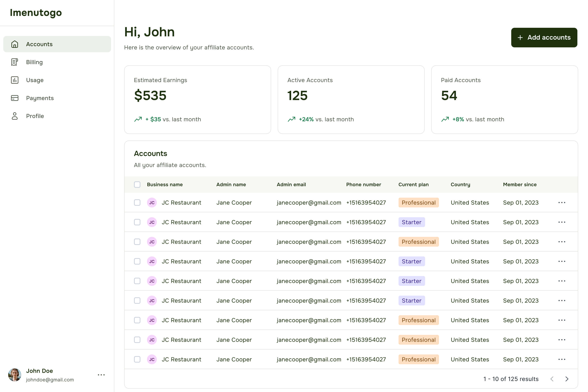Open the first account row's three-dot menu

(x=562, y=203)
